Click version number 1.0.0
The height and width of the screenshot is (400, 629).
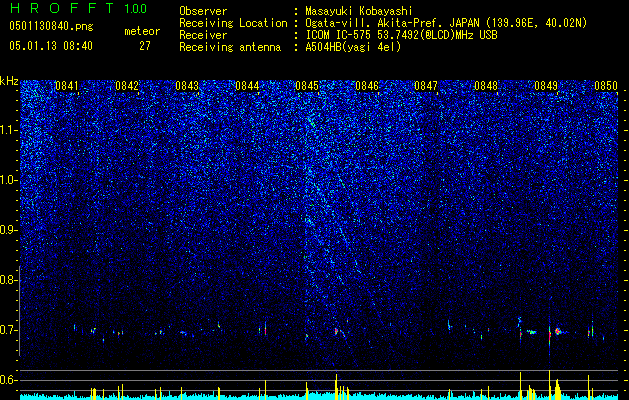(135, 9)
